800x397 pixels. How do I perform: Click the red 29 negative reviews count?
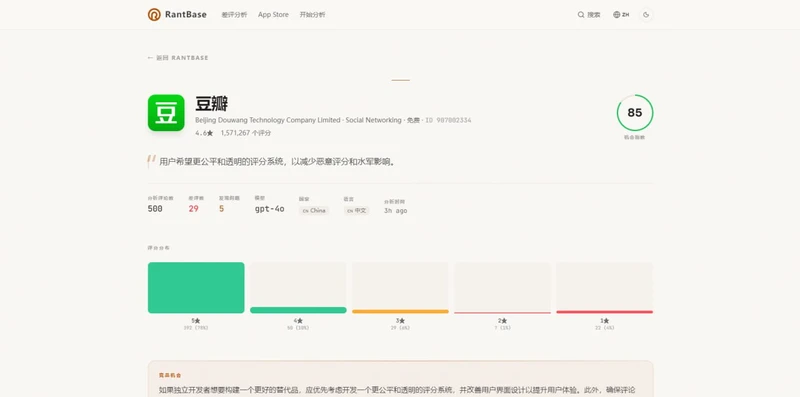(x=193, y=209)
